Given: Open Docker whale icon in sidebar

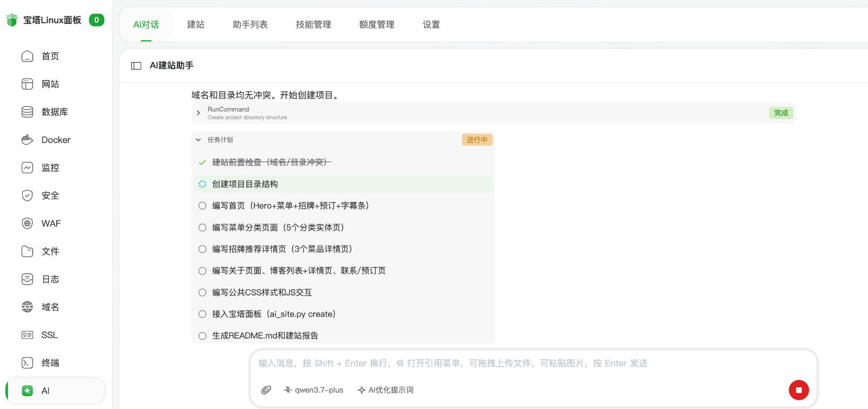Looking at the screenshot, I should 28,140.
